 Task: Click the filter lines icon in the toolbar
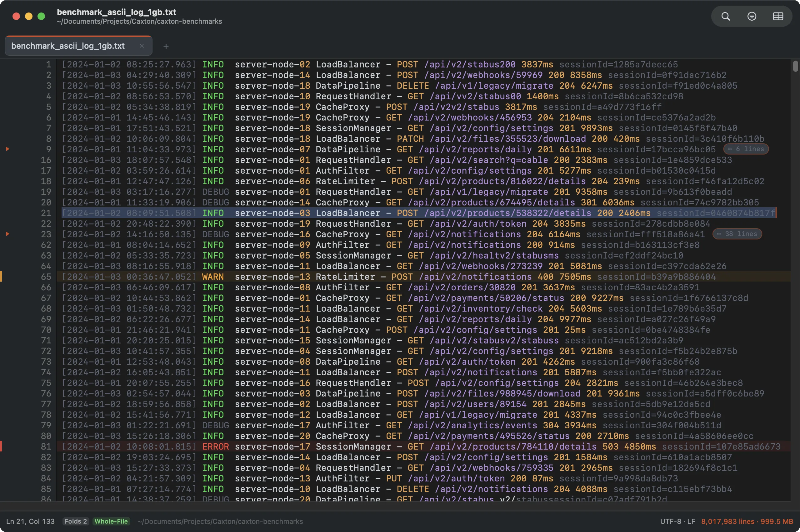click(x=752, y=16)
